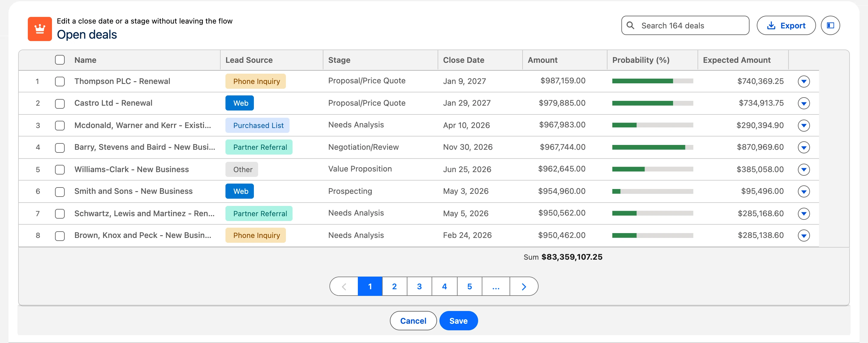This screenshot has width=868, height=343.
Task: Check the Thompson PLC - Renewal row
Action: 60,82
